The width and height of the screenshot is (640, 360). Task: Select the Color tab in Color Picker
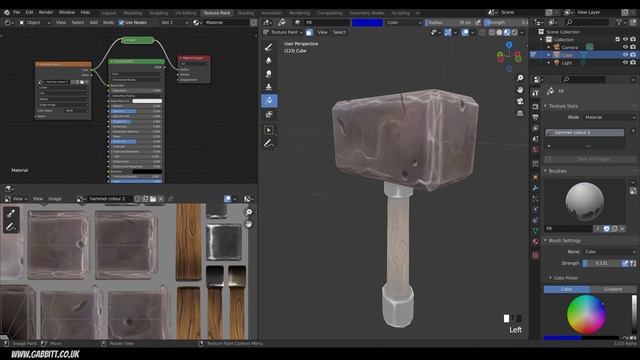[x=567, y=289]
